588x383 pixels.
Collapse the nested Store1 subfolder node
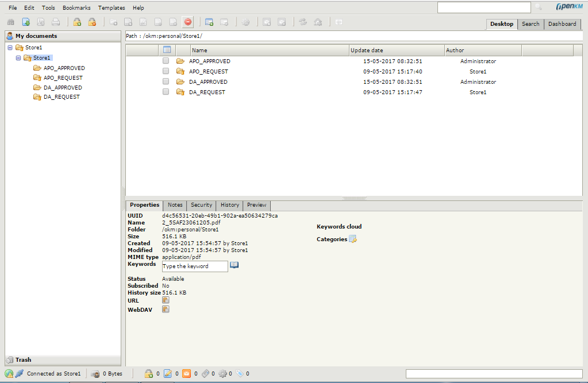[18, 58]
